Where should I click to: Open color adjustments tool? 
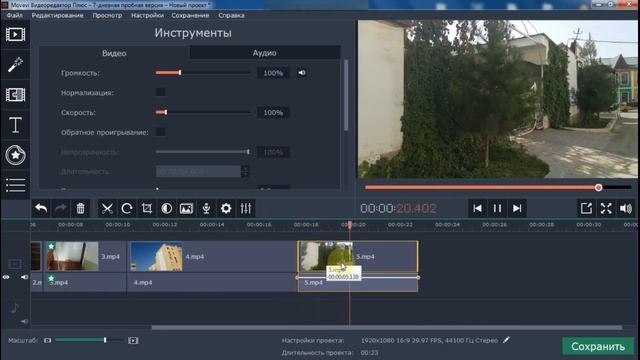167,209
